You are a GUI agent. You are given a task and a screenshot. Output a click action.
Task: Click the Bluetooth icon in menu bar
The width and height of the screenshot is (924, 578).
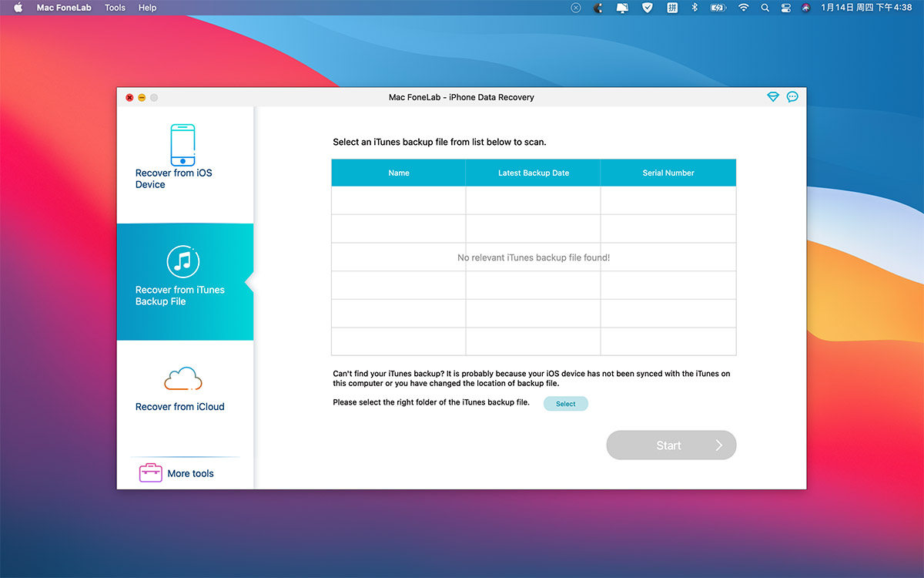(x=694, y=8)
